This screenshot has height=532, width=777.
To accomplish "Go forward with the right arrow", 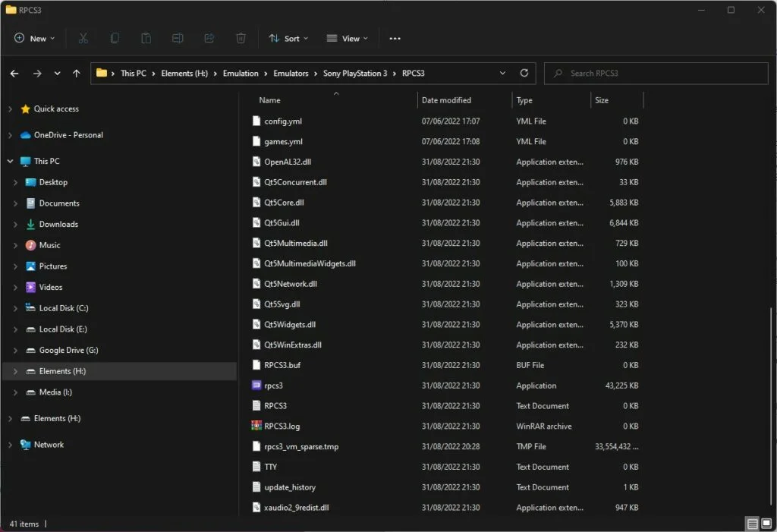I will point(37,74).
